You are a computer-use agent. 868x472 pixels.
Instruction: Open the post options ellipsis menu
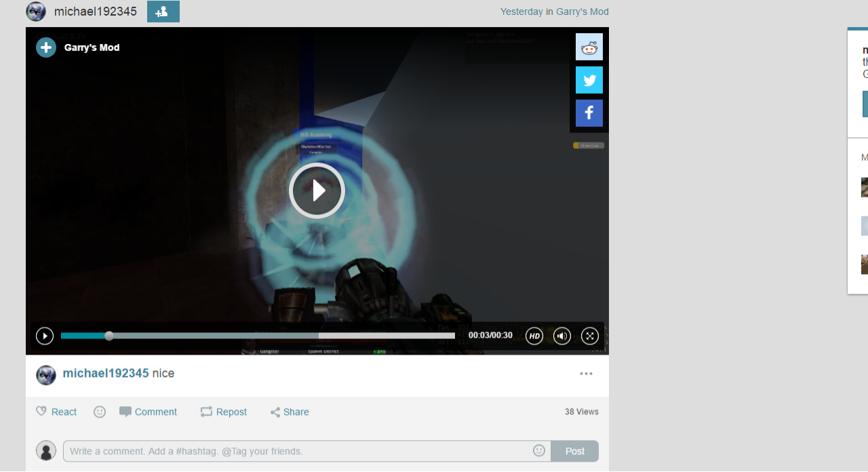[587, 374]
